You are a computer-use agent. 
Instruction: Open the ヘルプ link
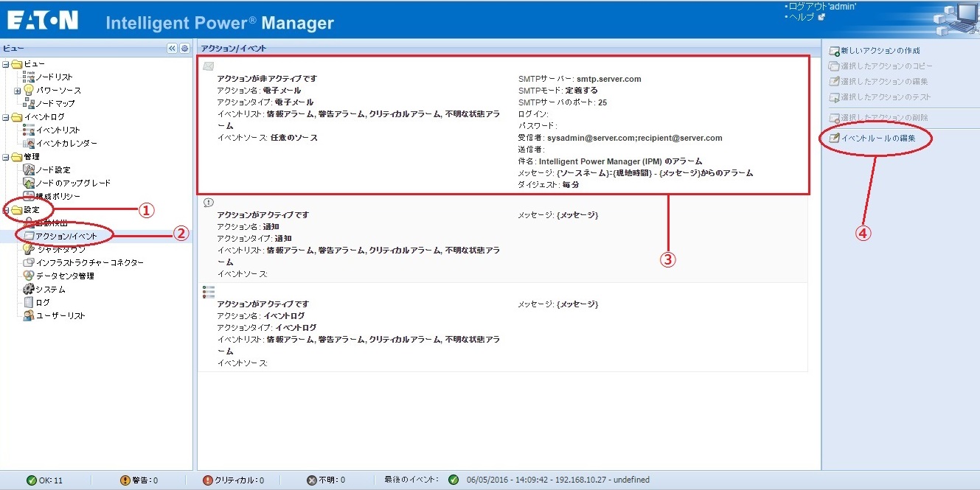point(801,16)
